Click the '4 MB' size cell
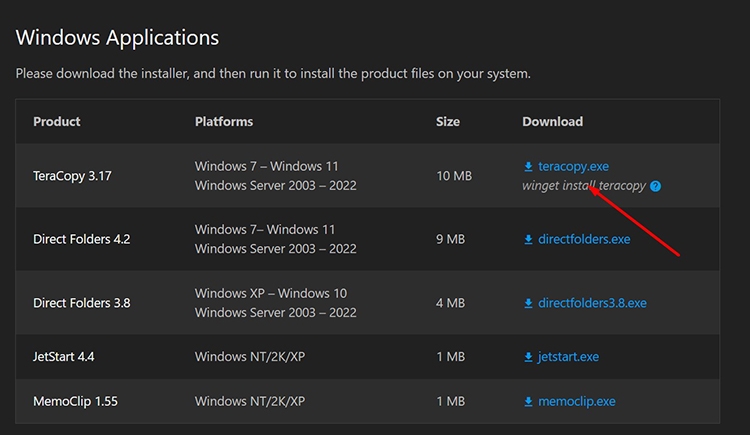 450,303
